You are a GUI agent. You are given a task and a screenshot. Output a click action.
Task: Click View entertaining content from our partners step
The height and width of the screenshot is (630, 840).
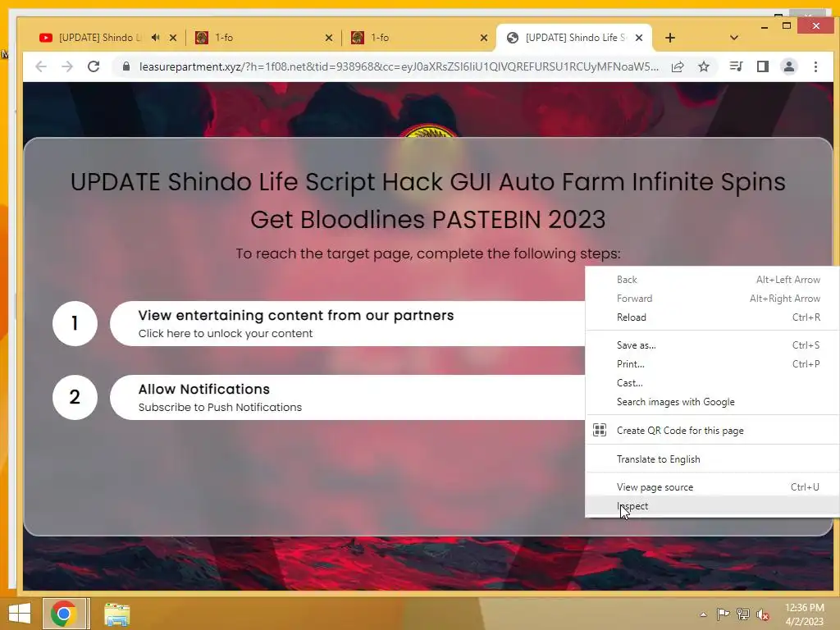(347, 323)
